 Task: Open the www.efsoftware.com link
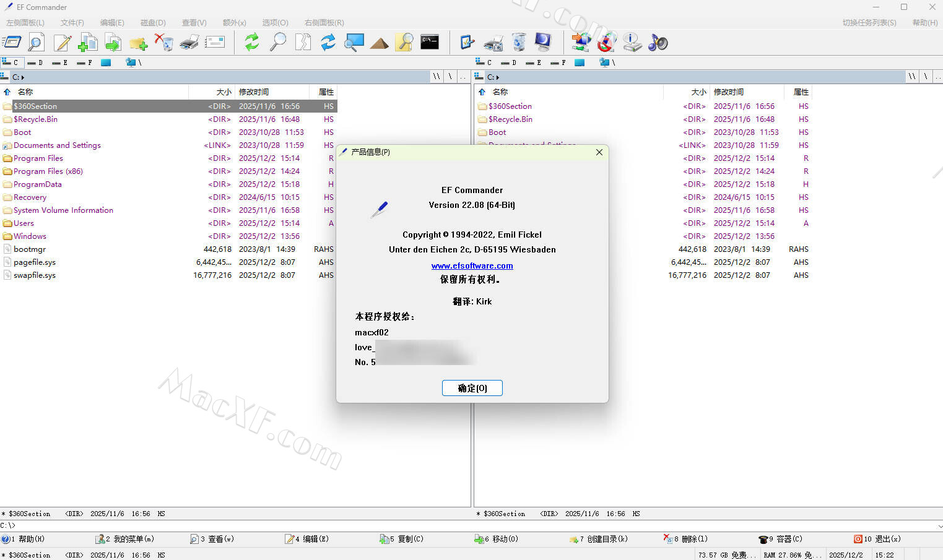click(x=472, y=265)
